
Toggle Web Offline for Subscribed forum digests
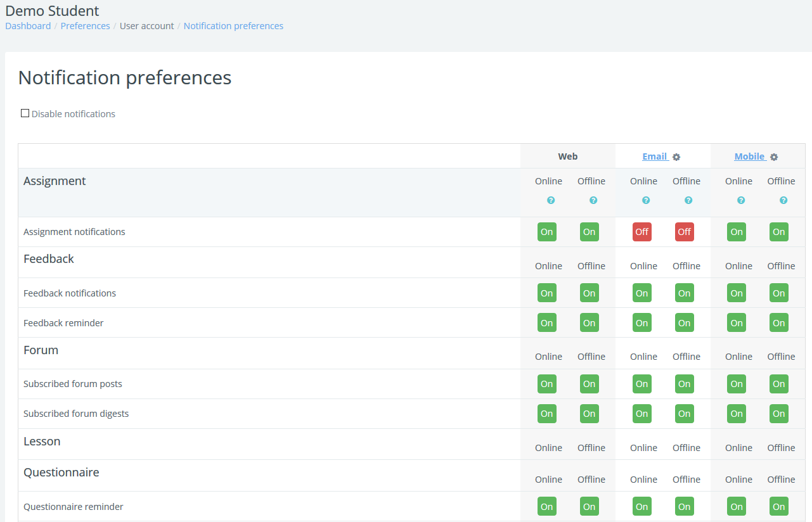(x=590, y=414)
